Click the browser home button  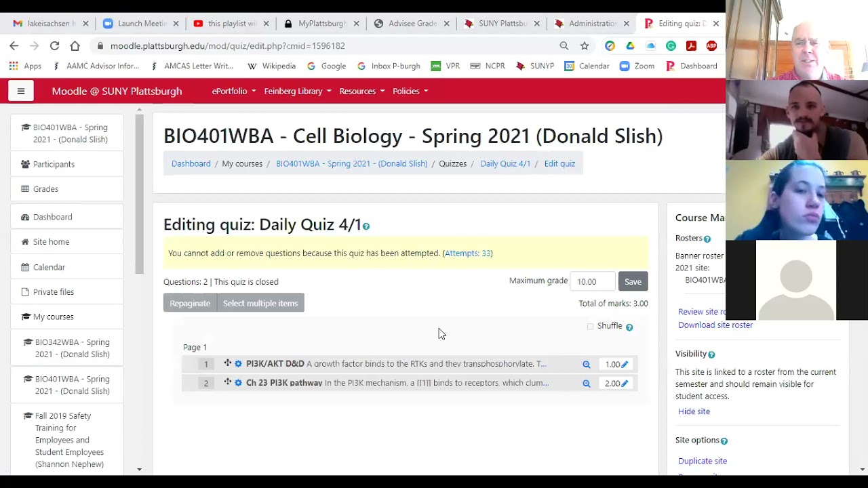[x=75, y=45]
